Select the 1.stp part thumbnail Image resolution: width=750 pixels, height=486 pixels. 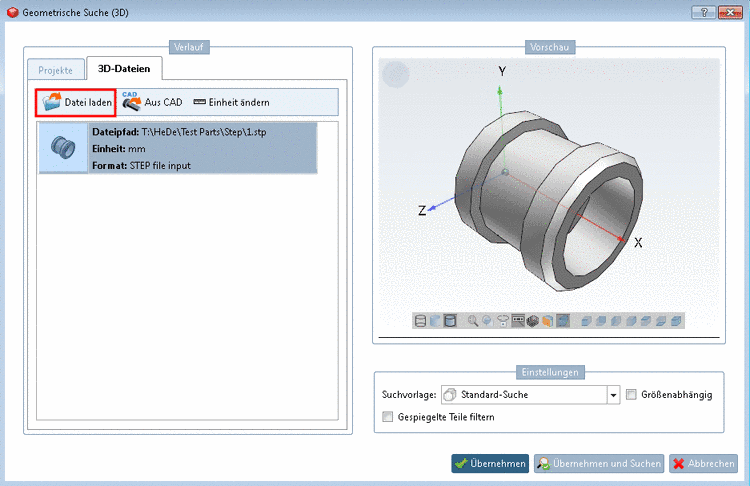coord(63,147)
